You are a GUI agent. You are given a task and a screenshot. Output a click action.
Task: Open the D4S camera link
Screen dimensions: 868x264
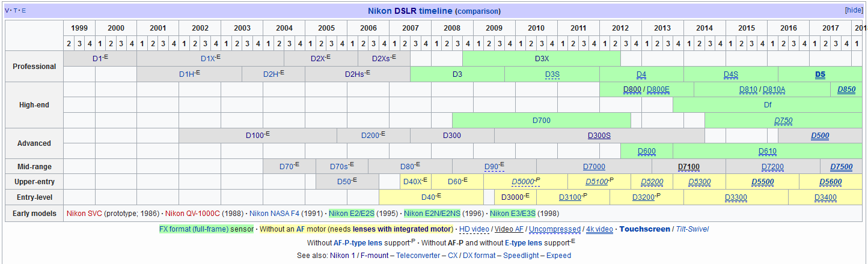tap(730, 74)
